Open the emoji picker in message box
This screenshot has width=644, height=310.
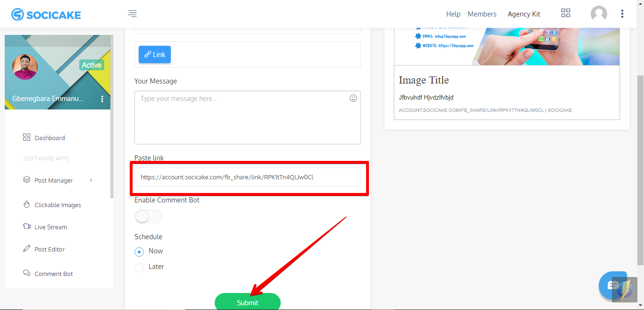coord(353,98)
